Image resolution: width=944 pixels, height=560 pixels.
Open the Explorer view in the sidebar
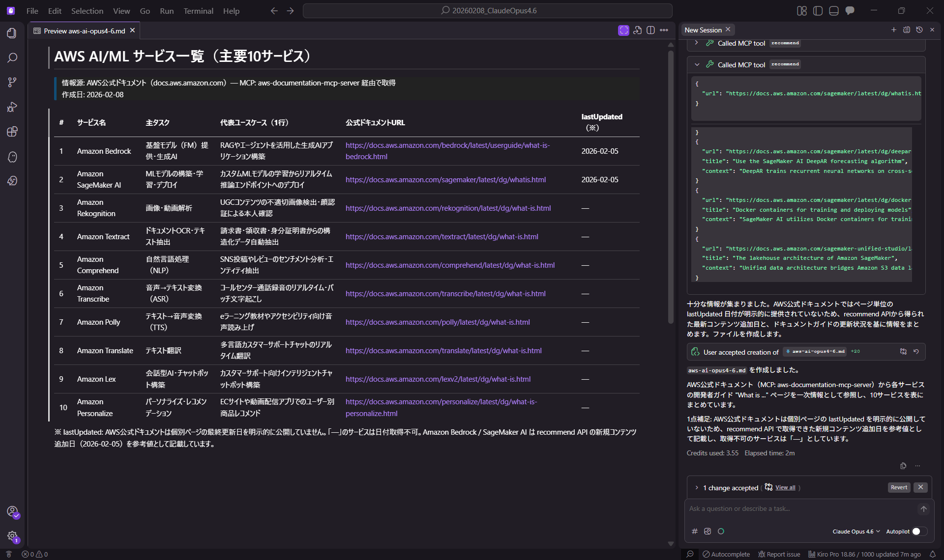tap(12, 33)
